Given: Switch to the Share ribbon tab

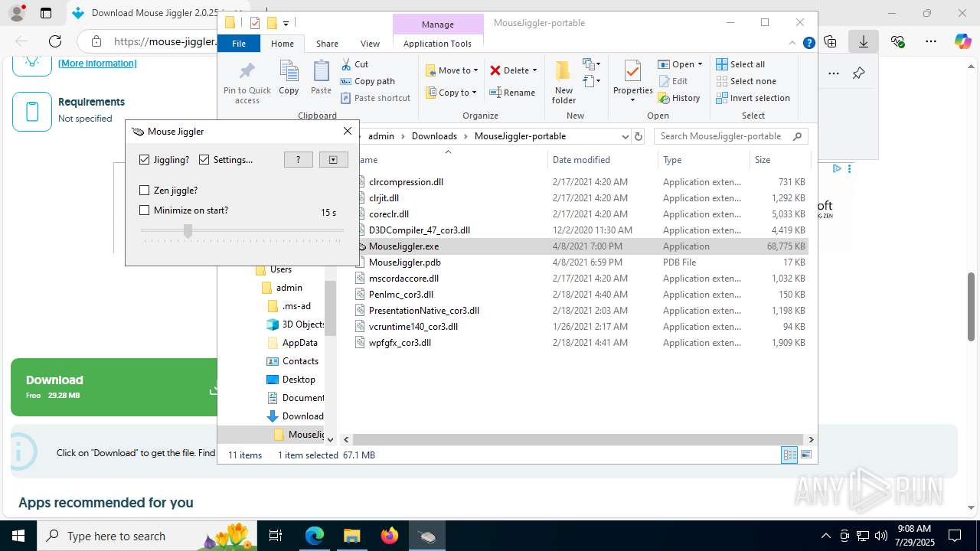Looking at the screenshot, I should click(x=327, y=44).
